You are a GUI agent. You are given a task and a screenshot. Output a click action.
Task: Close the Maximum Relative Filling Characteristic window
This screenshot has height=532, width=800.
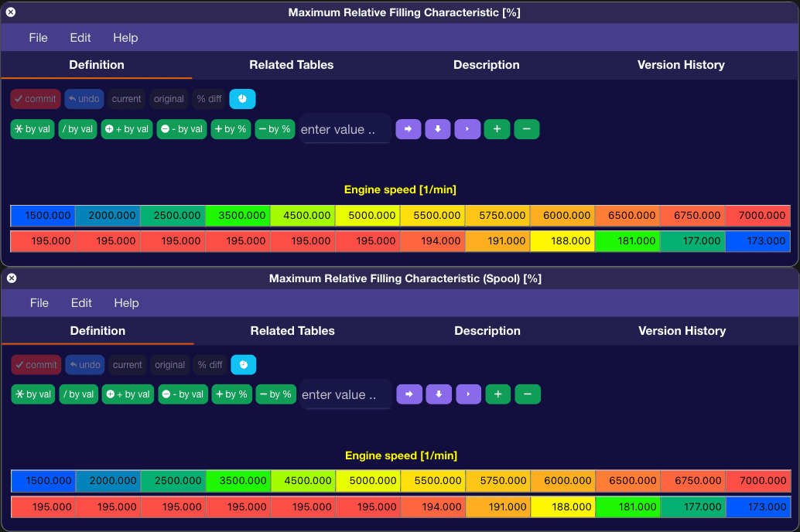tap(11, 12)
